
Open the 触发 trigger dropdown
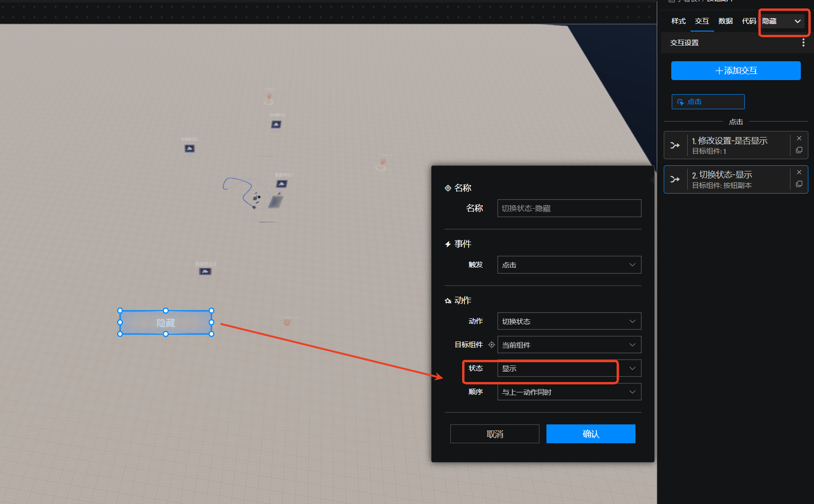click(x=569, y=265)
